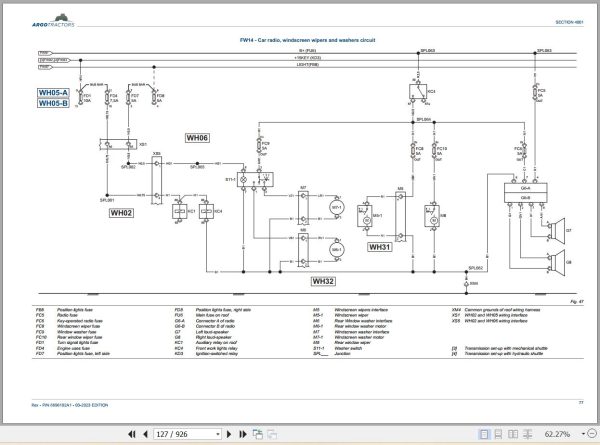Click the greyed-out next view icon

(272, 434)
